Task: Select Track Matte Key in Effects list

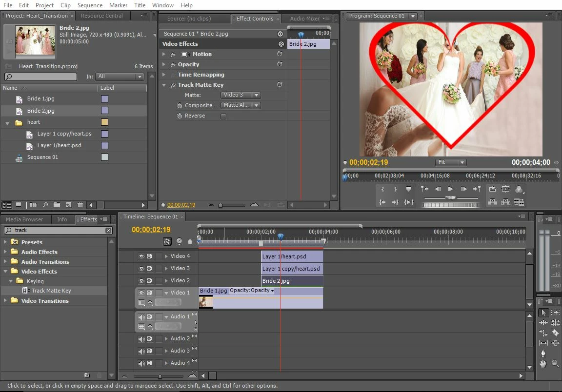Action: pos(51,291)
